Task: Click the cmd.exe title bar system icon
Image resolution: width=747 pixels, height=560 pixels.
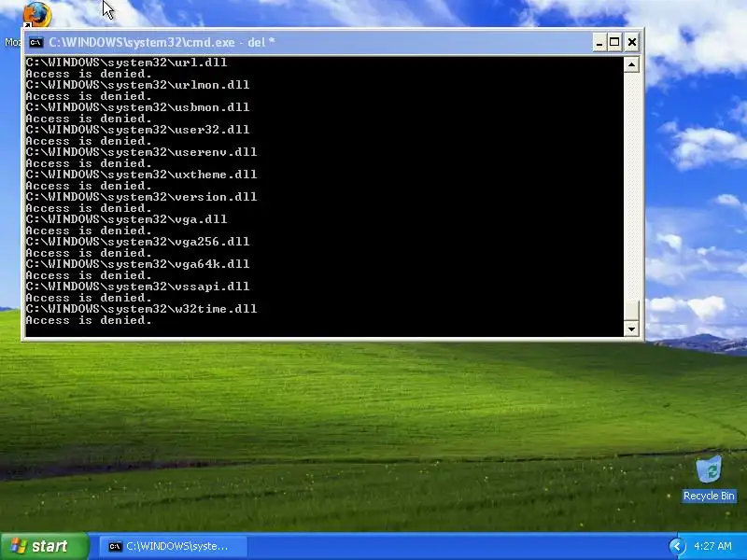Action: (x=35, y=42)
